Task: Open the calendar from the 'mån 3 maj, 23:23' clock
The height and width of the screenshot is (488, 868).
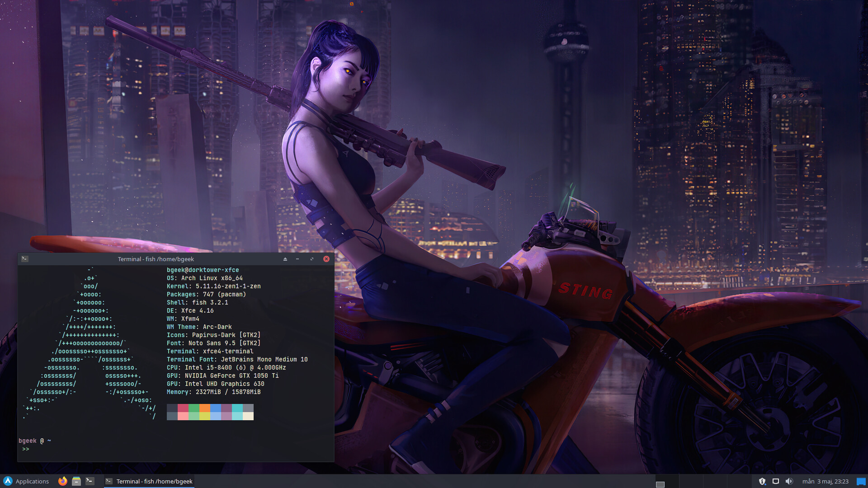Action: point(826,481)
